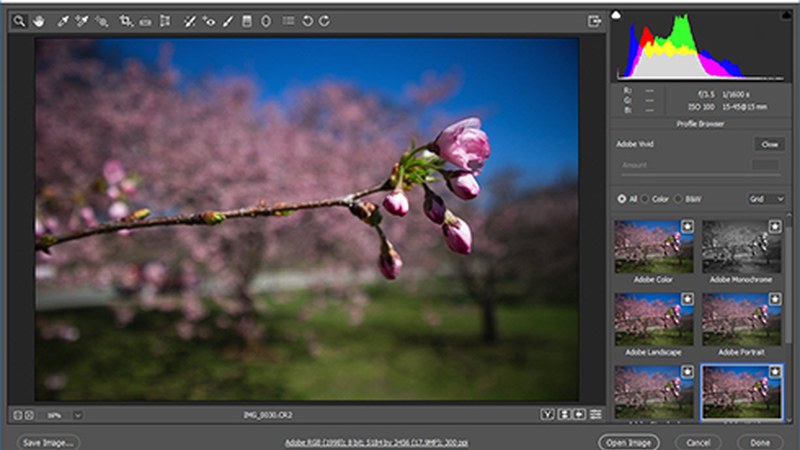Click the Open Image button
Screen dimensions: 800x450
pos(630,441)
